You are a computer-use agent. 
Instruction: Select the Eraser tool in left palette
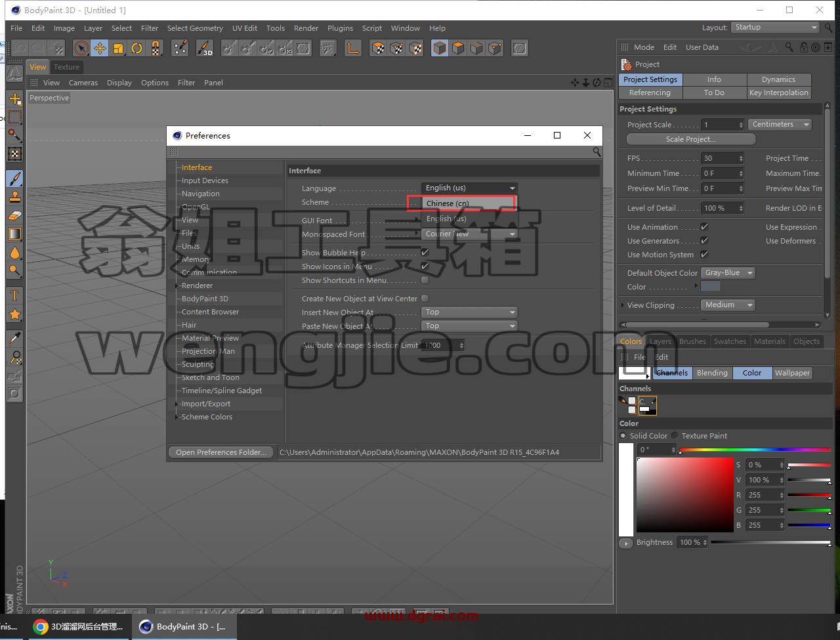14,215
